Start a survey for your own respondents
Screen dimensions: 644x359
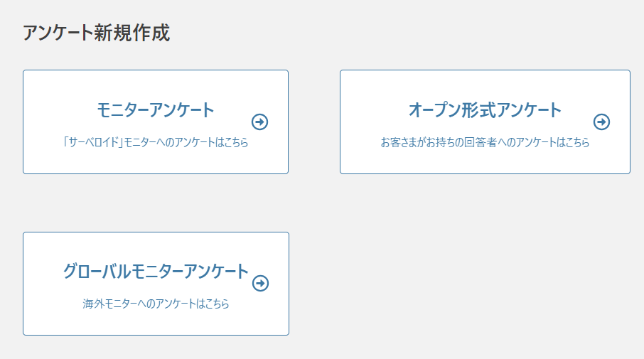click(x=485, y=122)
